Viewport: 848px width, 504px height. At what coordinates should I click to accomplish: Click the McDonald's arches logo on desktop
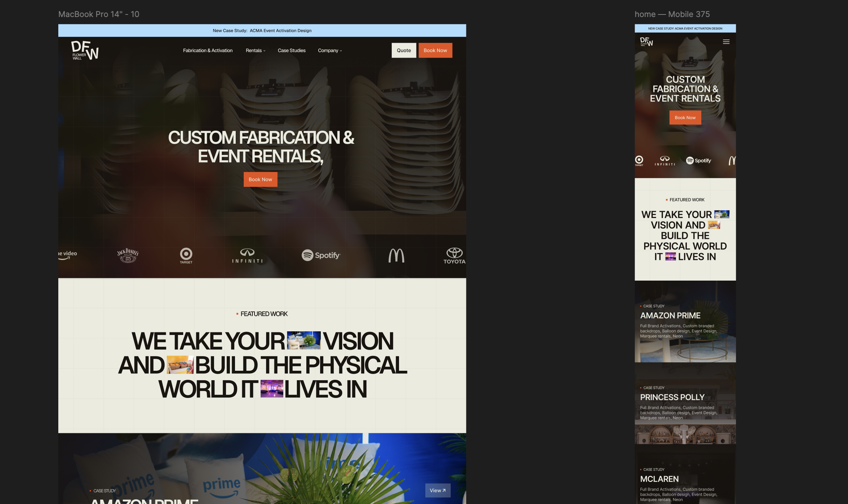396,255
